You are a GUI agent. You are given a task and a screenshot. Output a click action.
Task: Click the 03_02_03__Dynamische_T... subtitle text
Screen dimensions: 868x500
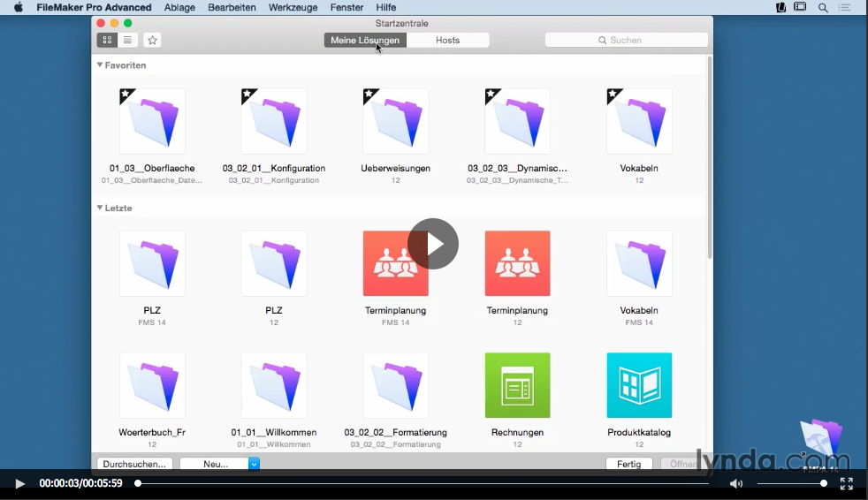[517, 180]
